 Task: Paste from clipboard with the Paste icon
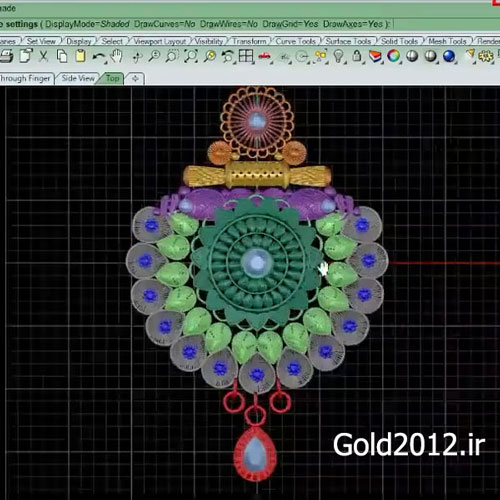pyautogui.click(x=80, y=56)
